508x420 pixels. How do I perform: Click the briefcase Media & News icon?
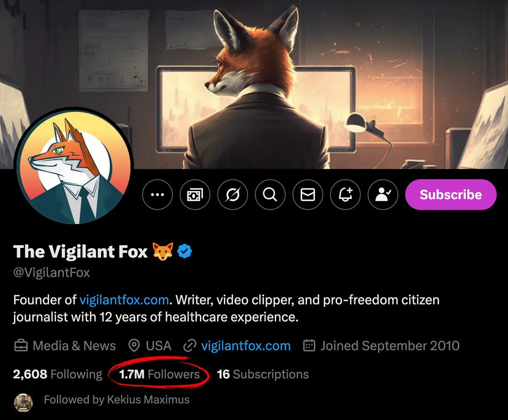tap(20, 346)
